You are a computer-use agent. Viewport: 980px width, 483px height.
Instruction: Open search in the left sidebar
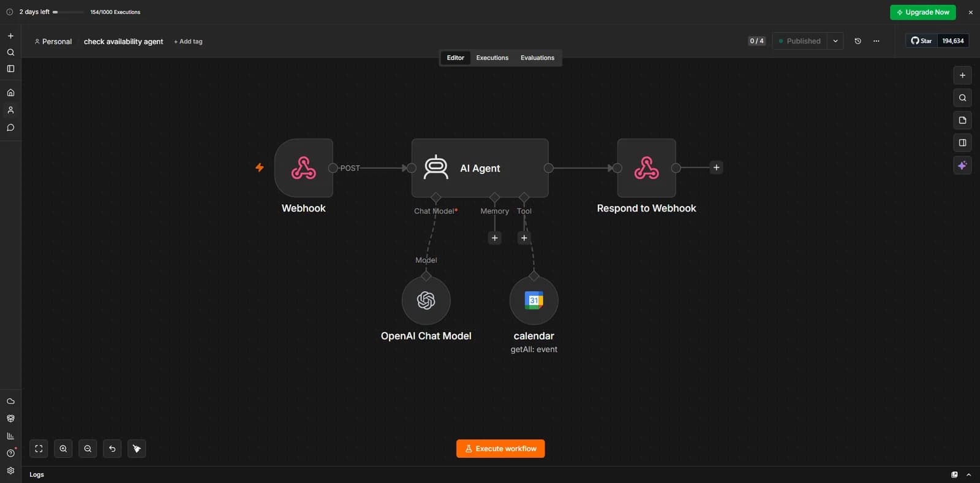(10, 53)
